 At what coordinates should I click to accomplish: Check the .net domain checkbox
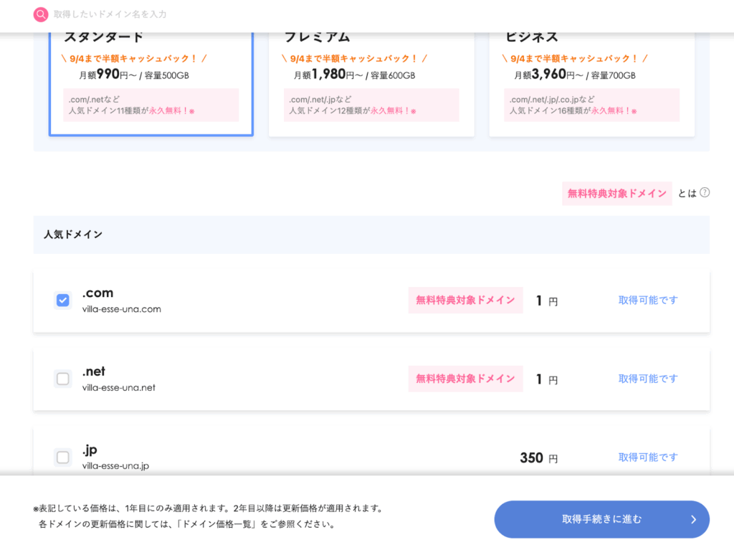pyautogui.click(x=63, y=379)
